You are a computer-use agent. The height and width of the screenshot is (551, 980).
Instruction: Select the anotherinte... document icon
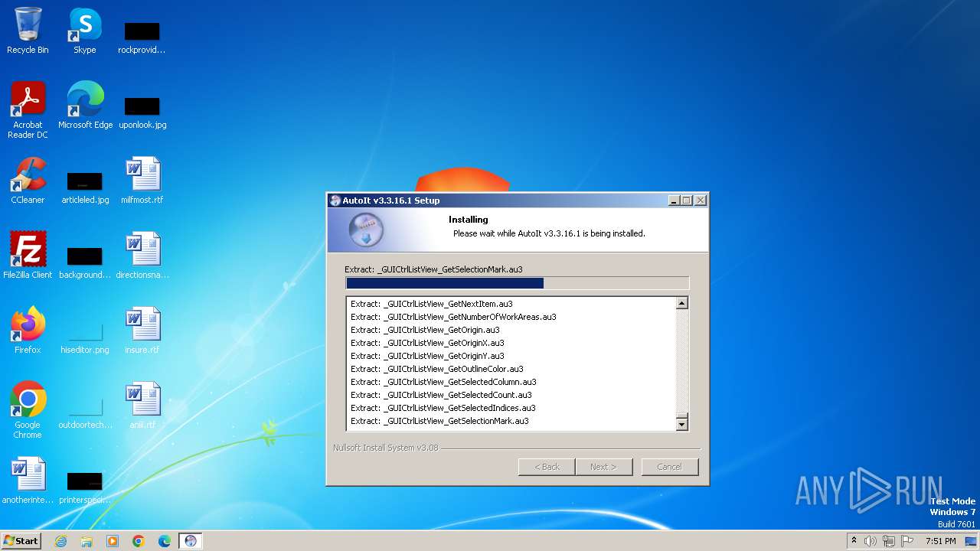(28, 481)
